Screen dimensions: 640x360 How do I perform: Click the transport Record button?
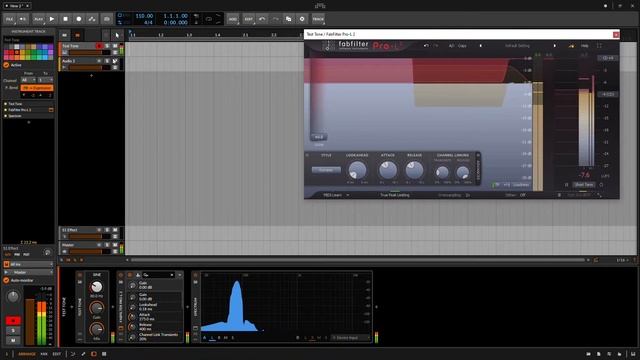(79, 19)
